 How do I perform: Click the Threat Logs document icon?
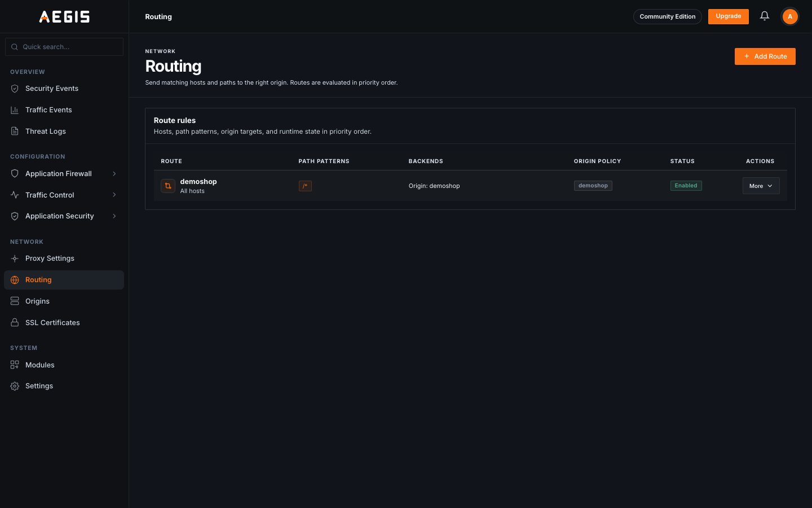(15, 132)
